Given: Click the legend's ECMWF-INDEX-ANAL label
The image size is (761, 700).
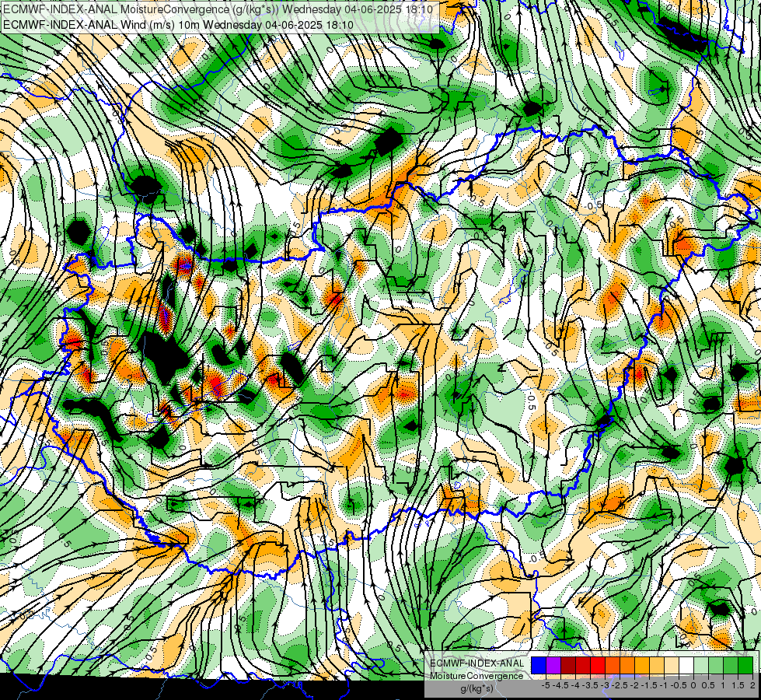Looking at the screenshot, I should click(x=477, y=663).
